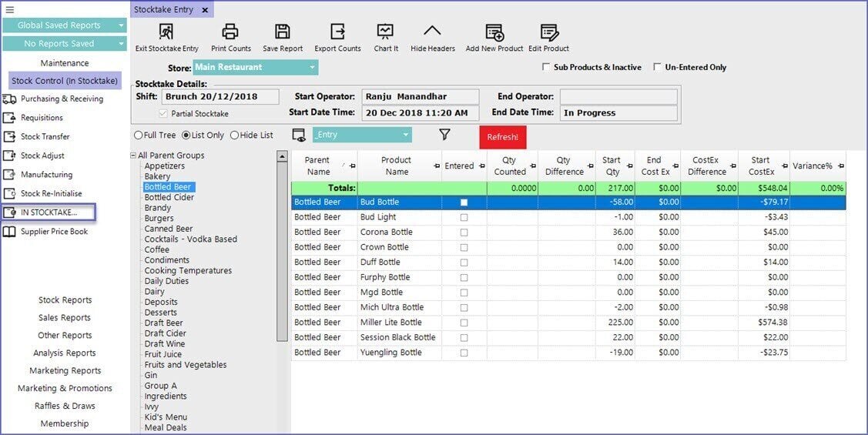
Task: Click the Edit Product icon
Action: 548,32
